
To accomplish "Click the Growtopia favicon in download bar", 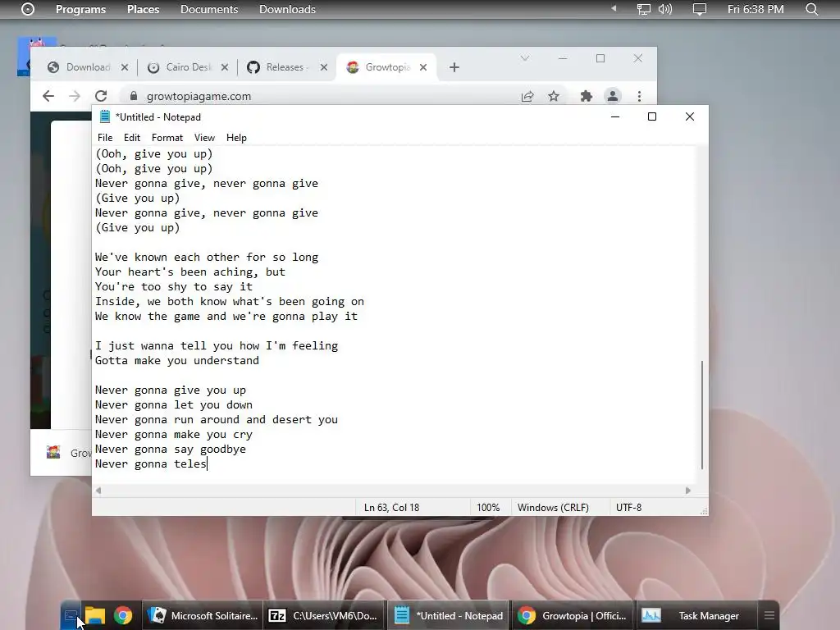I will tap(53, 453).
